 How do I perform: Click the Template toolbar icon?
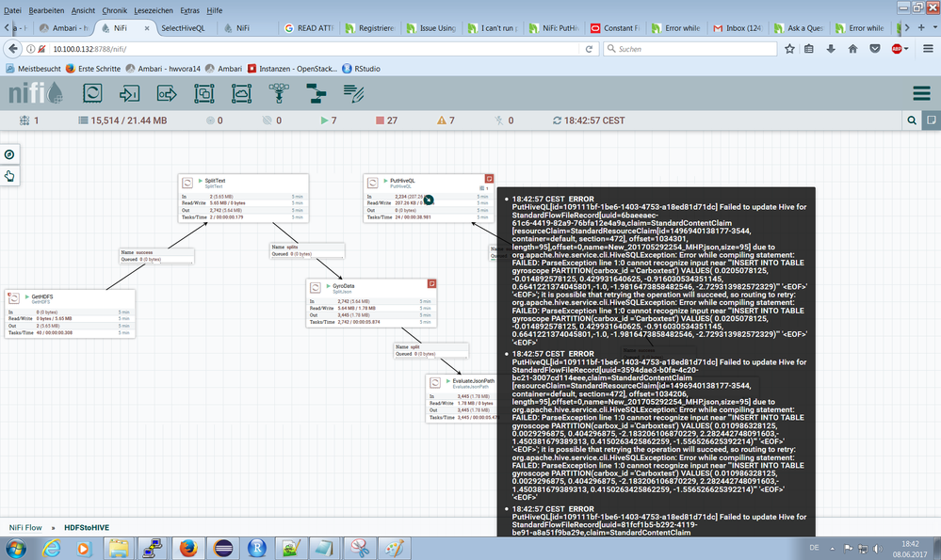click(x=316, y=93)
